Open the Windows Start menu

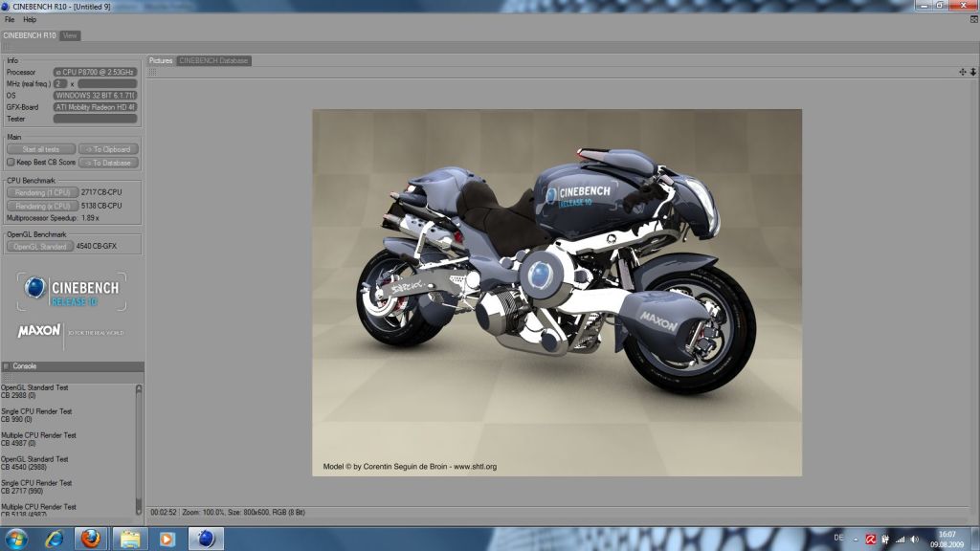[x=15, y=539]
